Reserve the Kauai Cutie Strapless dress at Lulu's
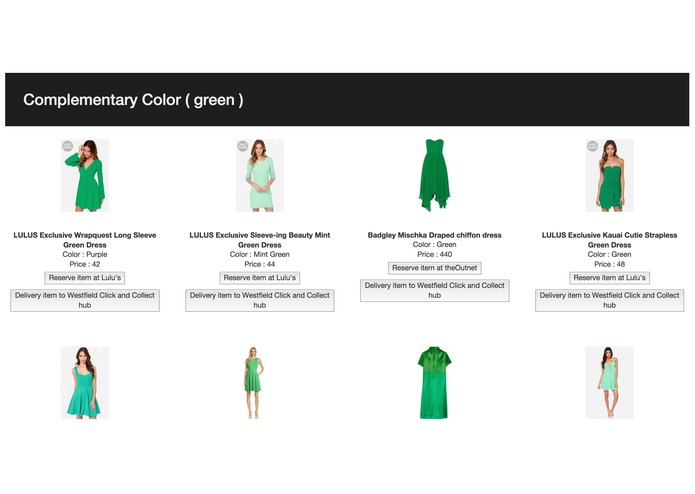The height and width of the screenshot is (494, 695). 609,278
